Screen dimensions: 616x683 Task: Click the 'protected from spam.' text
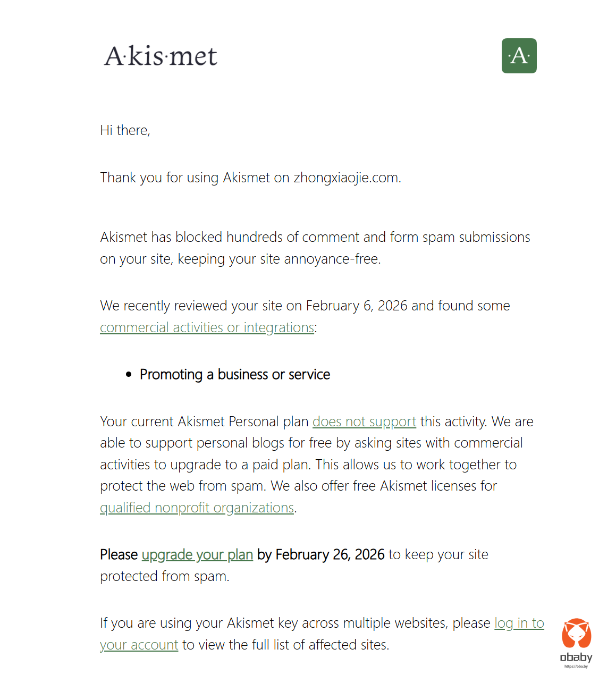164,576
